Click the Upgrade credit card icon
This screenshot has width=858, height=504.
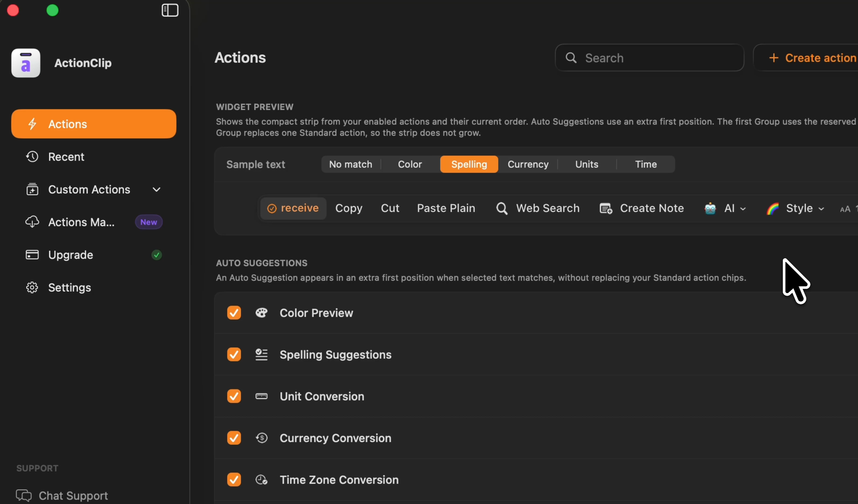(x=32, y=254)
